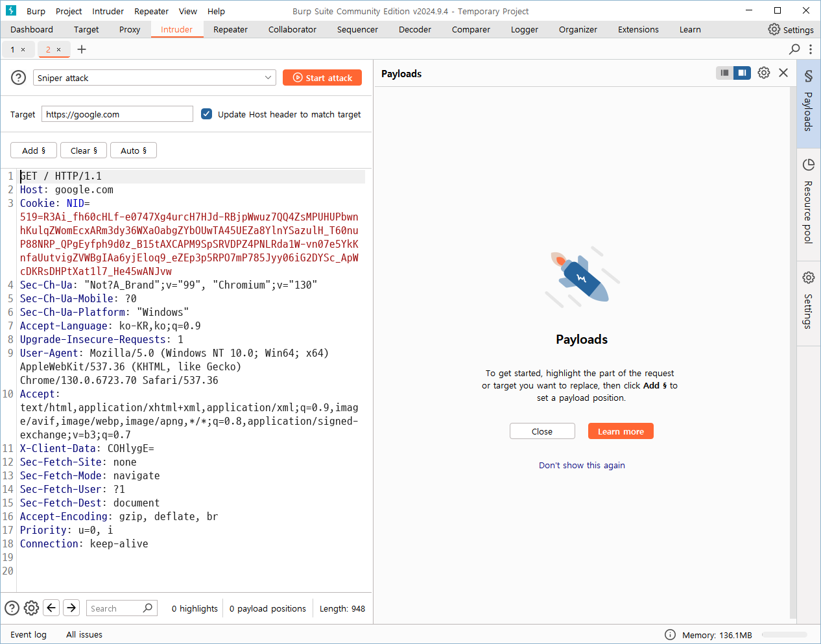Click '0 highlights' status text
Screen dimensions: 821x644
click(195, 608)
